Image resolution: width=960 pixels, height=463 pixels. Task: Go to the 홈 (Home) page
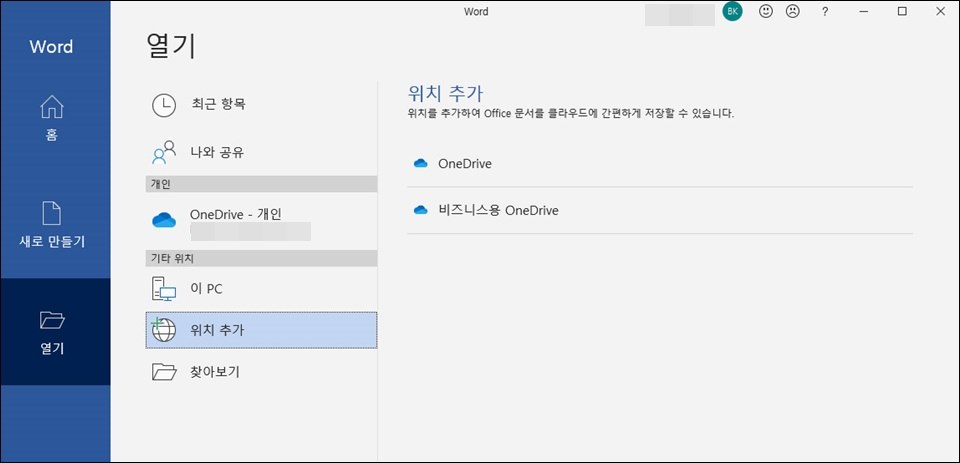[52, 119]
